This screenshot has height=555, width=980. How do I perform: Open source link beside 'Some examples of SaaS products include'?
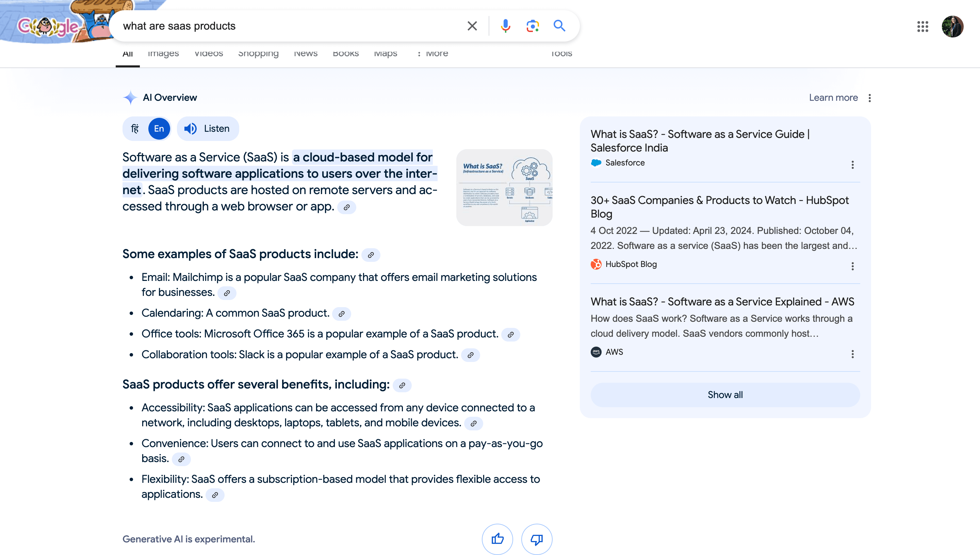click(x=371, y=255)
